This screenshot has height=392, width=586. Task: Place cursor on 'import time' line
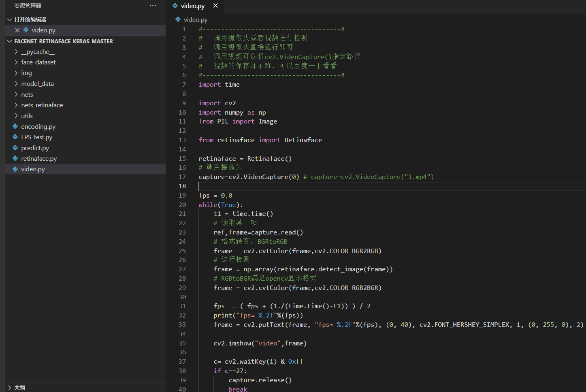pyautogui.click(x=219, y=85)
